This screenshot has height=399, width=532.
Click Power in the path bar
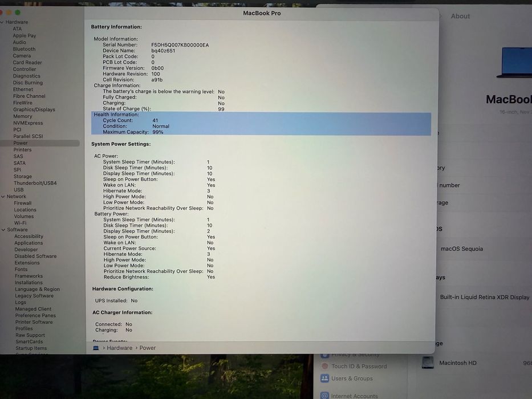tap(148, 348)
